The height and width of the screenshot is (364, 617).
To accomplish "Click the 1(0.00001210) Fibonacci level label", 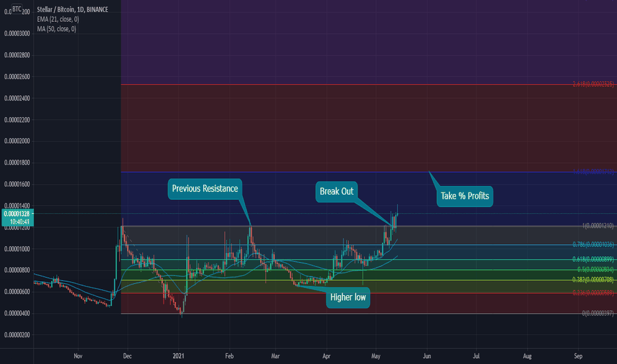I will pos(598,226).
